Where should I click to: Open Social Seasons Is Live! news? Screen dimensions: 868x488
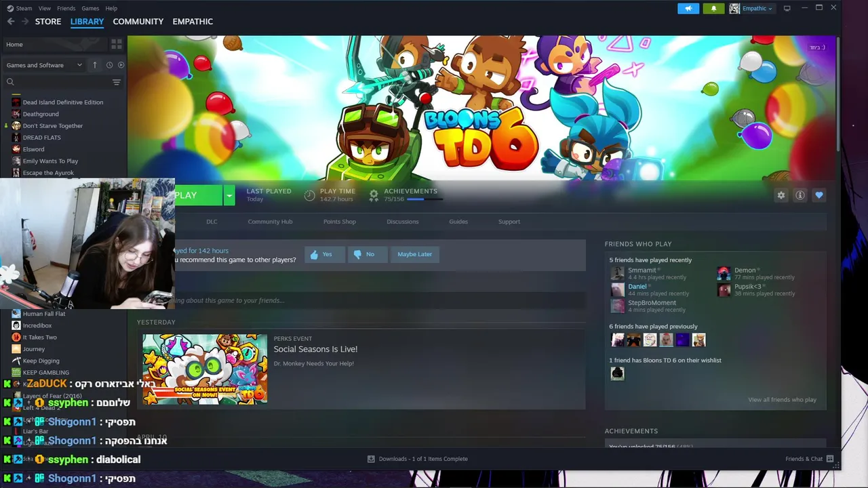tap(315, 349)
